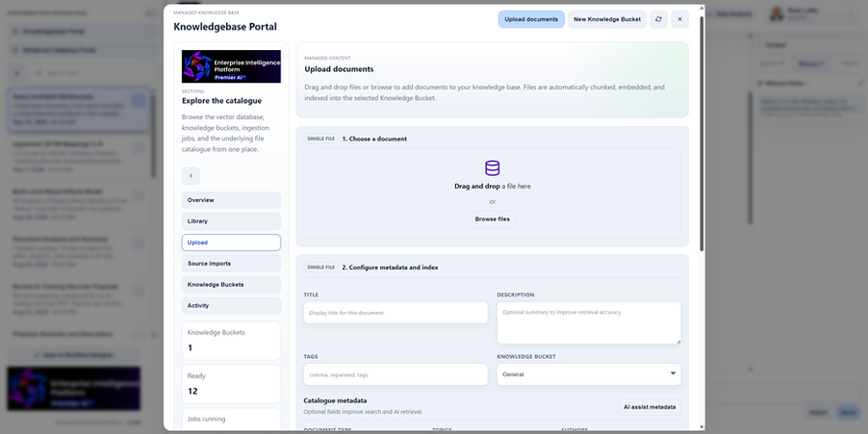Screen dimensions: 868x434
Task: Click the Tags input field
Action: [x=396, y=374]
